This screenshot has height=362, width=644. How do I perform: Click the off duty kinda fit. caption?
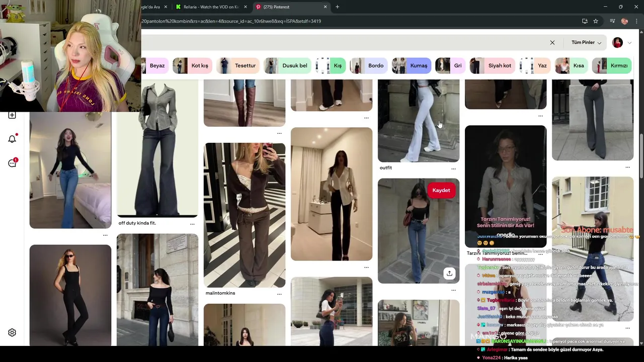[137, 223]
